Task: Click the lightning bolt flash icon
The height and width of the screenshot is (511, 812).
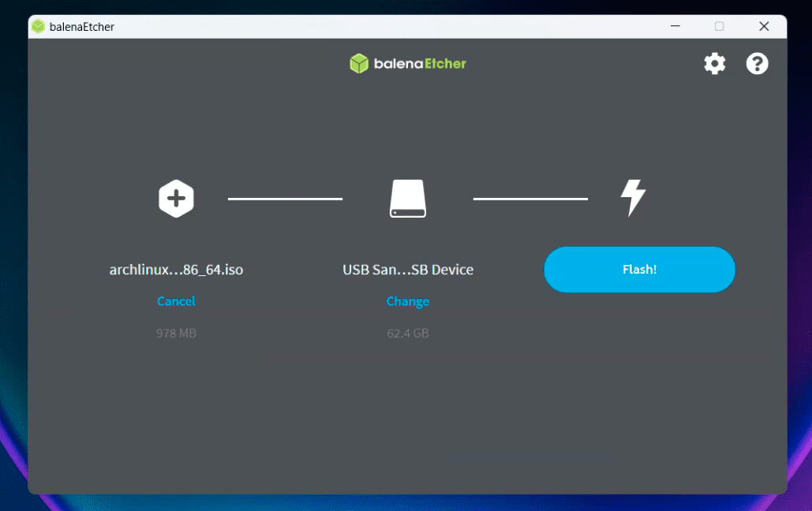Action: (633, 198)
